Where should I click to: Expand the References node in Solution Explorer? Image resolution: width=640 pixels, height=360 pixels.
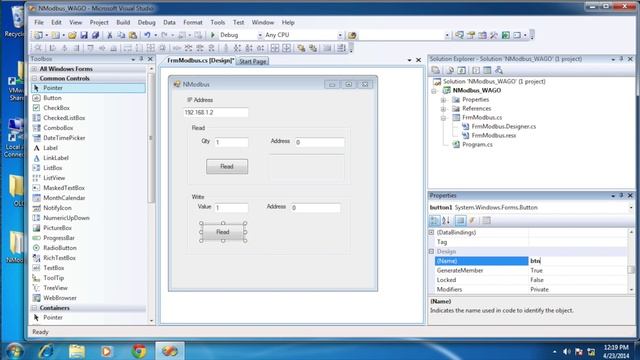click(x=443, y=109)
